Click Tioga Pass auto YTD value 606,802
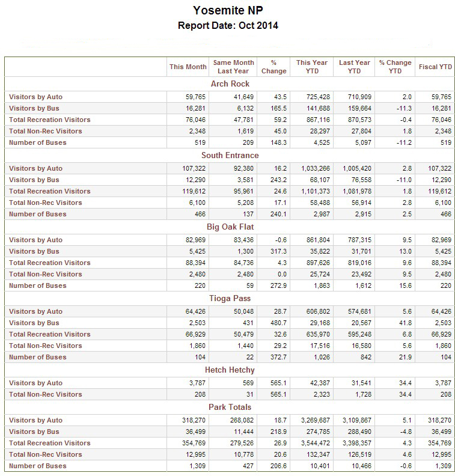455x476 pixels. click(318, 311)
